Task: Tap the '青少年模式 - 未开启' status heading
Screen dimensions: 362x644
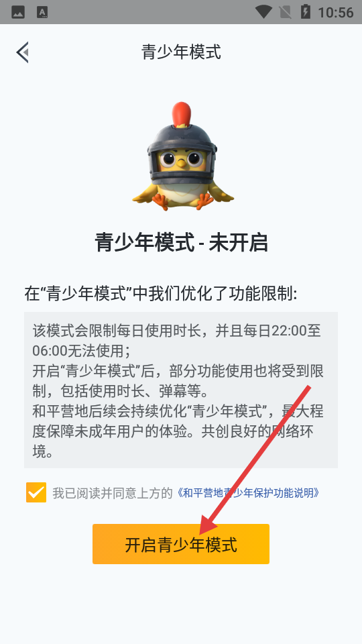Action: pos(181,243)
